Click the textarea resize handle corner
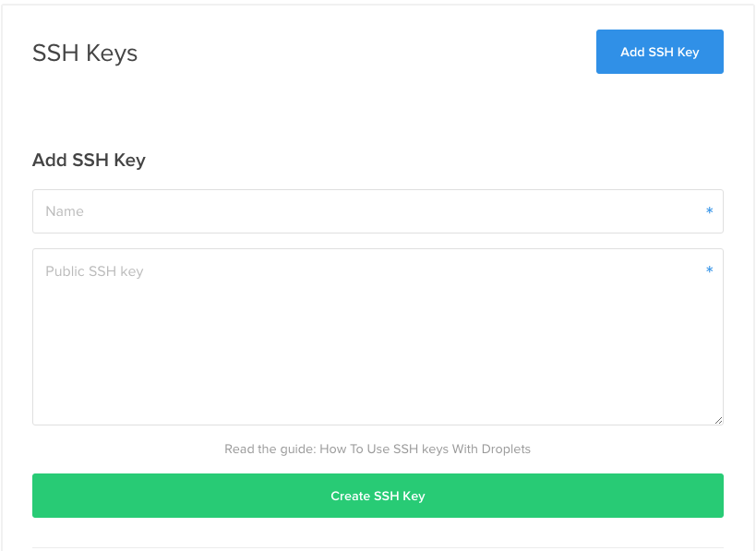756x551 pixels. [x=718, y=420]
